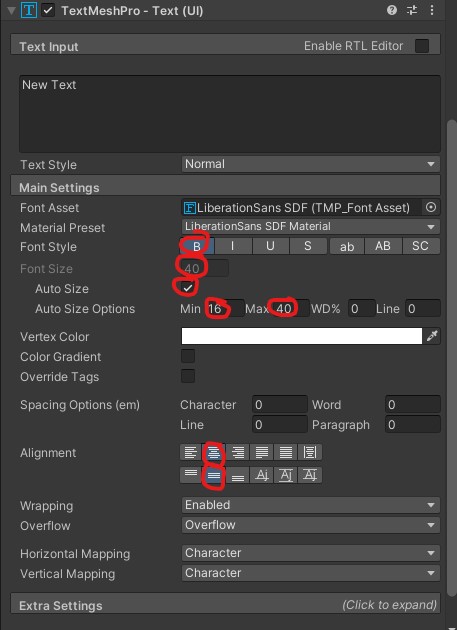Set horizontal alignment to Left
Image resolution: width=457 pixels, height=630 pixels.
pos(190,453)
